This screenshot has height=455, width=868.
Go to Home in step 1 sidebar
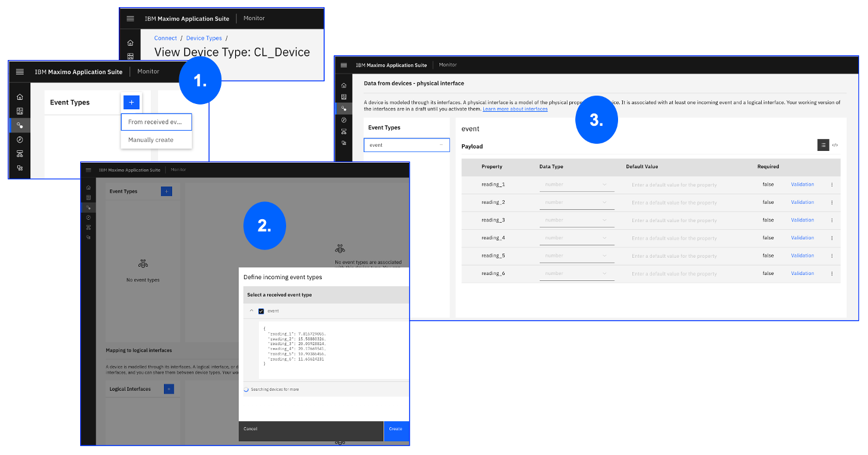pos(20,97)
